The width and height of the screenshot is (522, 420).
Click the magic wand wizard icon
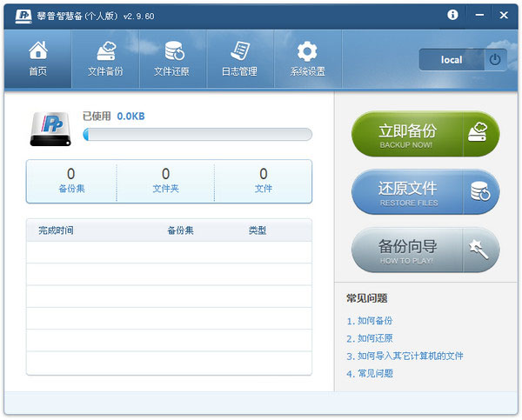[478, 250]
